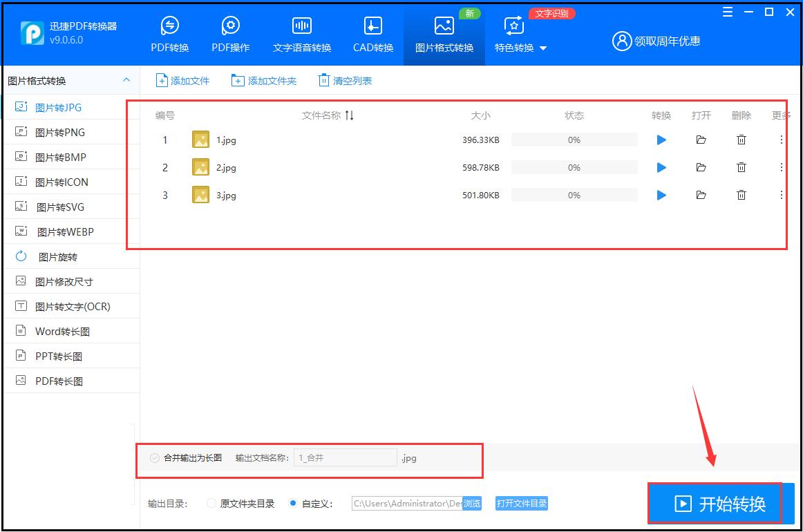Open more options for 1.jpg row

781,140
